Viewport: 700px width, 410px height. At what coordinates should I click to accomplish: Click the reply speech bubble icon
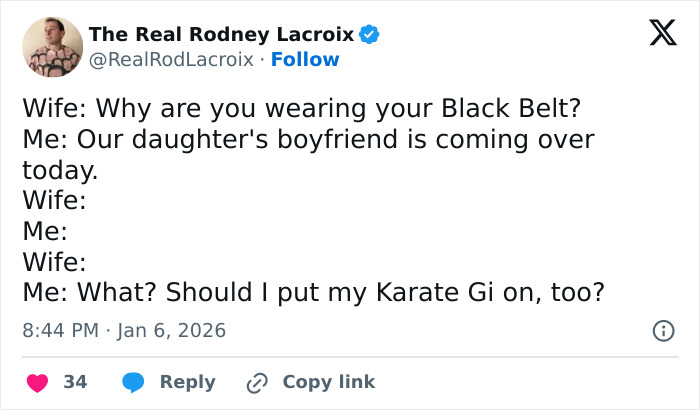[x=132, y=382]
